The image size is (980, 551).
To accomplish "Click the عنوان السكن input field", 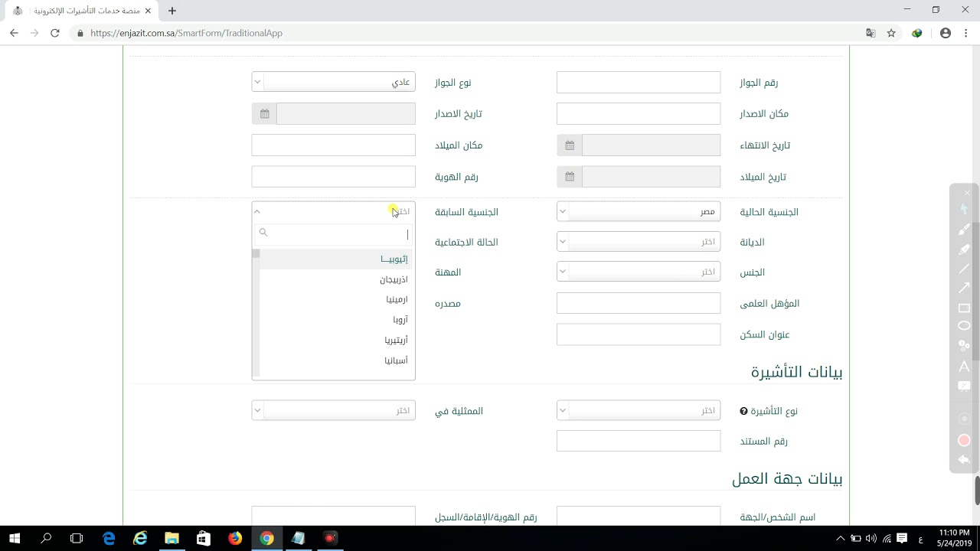I will (x=639, y=334).
